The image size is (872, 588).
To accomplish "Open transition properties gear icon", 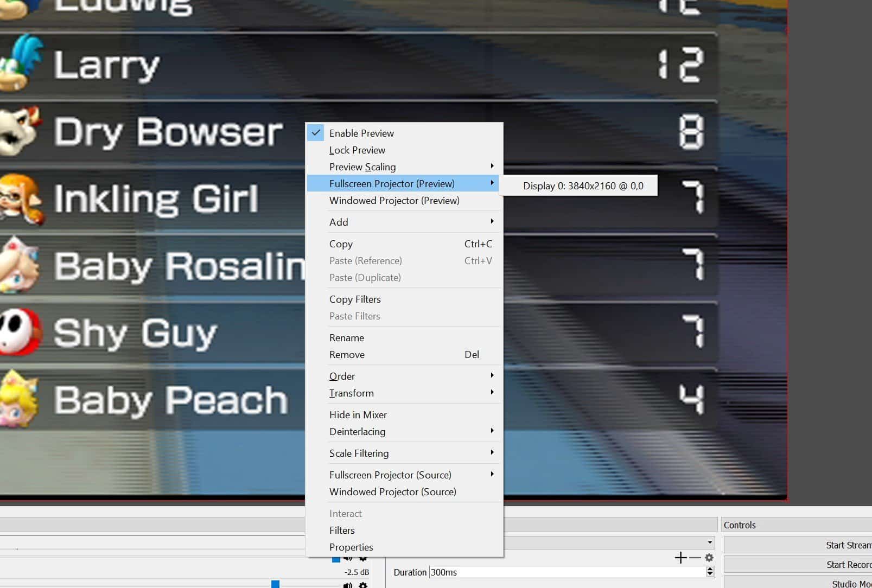I will click(709, 558).
